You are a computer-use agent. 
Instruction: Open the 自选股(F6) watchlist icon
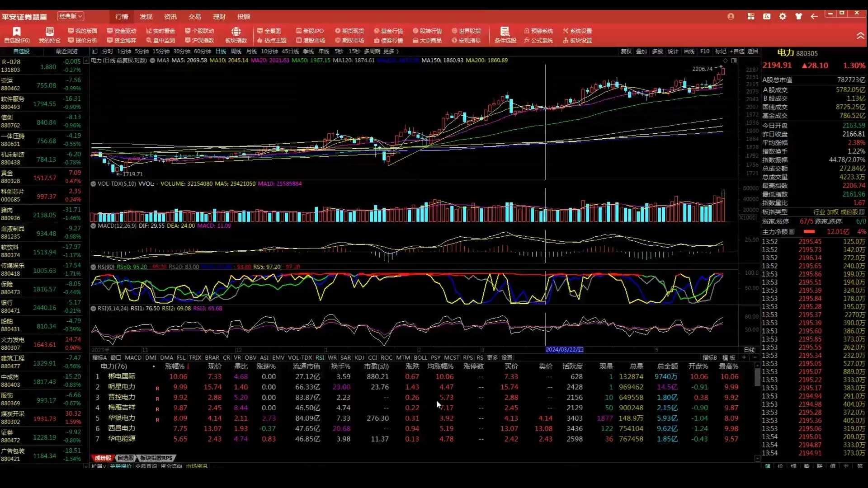(x=17, y=35)
